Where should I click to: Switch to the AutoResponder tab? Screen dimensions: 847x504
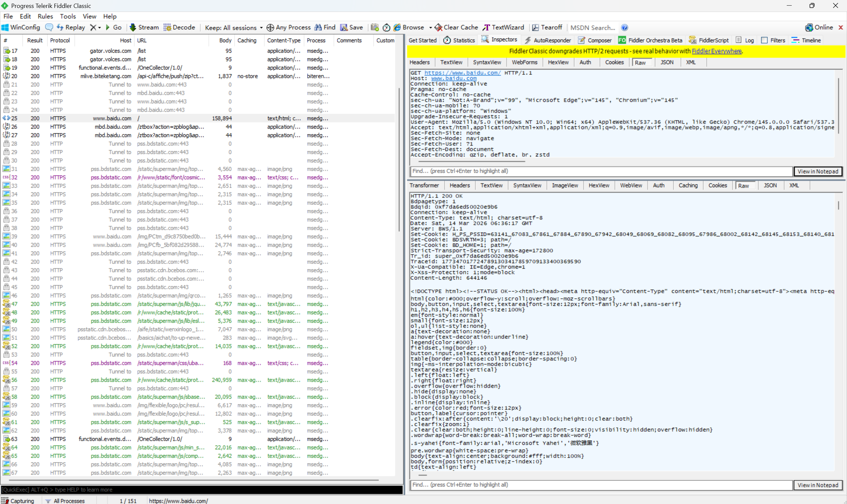(548, 40)
